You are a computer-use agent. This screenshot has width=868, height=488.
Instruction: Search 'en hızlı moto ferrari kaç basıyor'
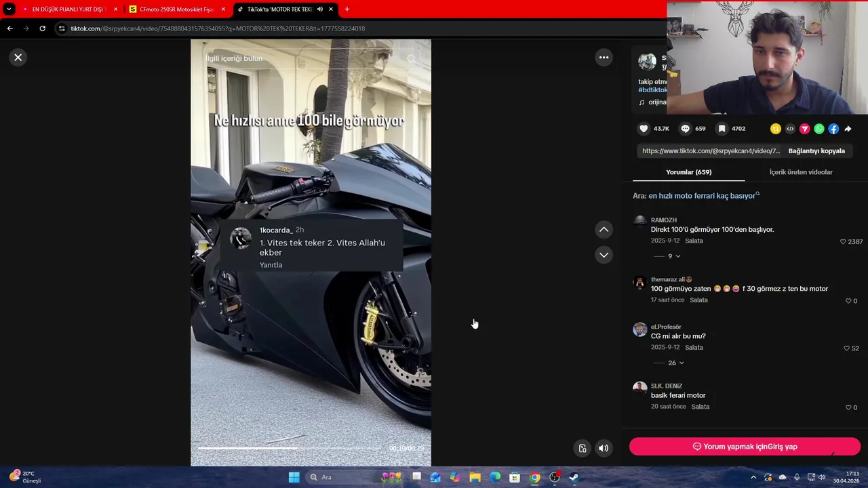point(702,196)
